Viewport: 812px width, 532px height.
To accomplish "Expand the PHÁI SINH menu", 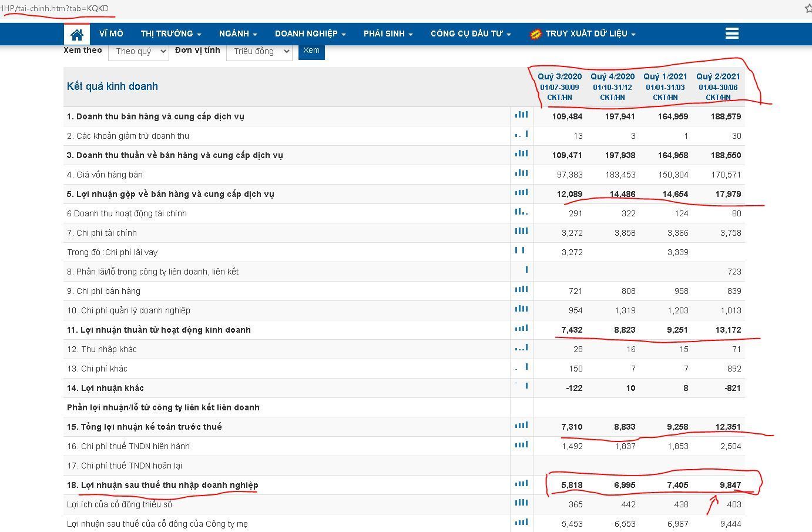I will [388, 34].
